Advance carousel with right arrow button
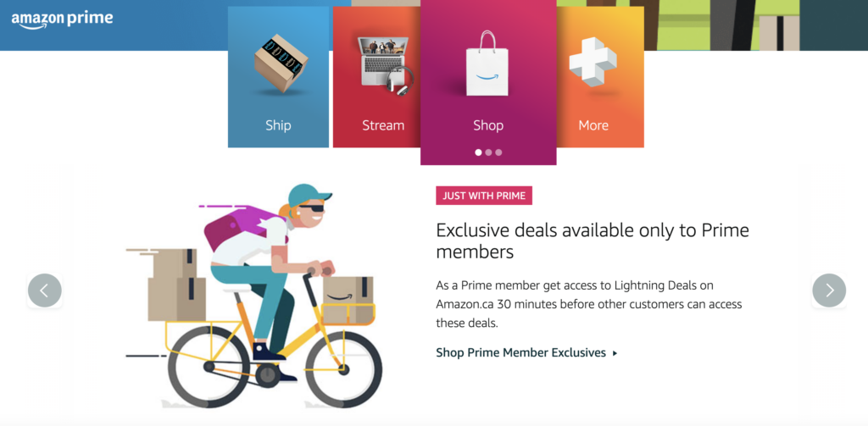Viewport: 868px width, 426px height. tap(829, 290)
